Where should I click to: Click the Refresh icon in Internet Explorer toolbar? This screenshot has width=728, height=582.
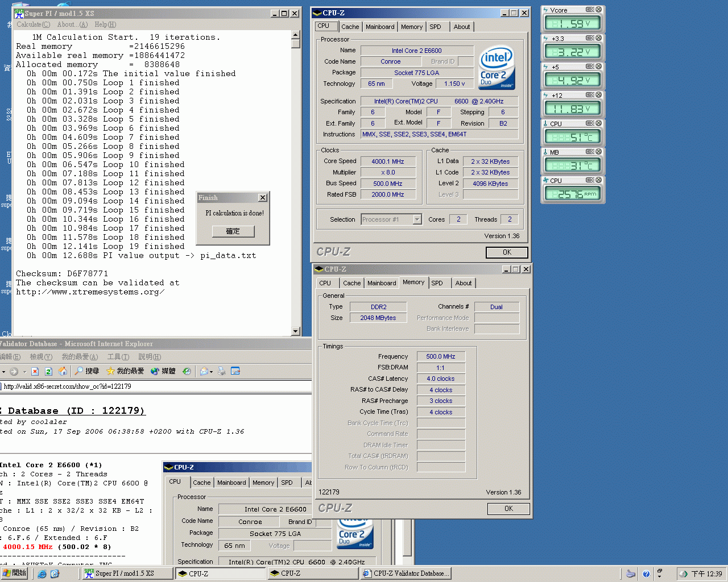pos(48,371)
